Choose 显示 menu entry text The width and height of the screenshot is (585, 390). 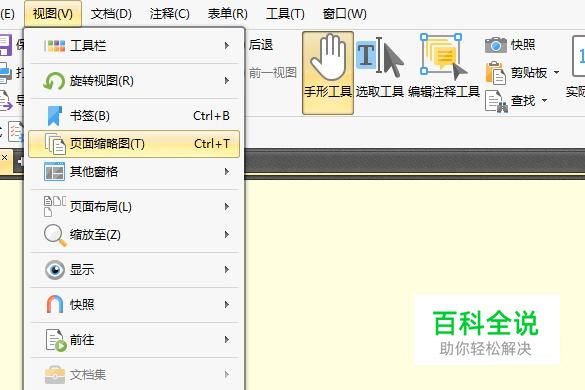point(82,269)
